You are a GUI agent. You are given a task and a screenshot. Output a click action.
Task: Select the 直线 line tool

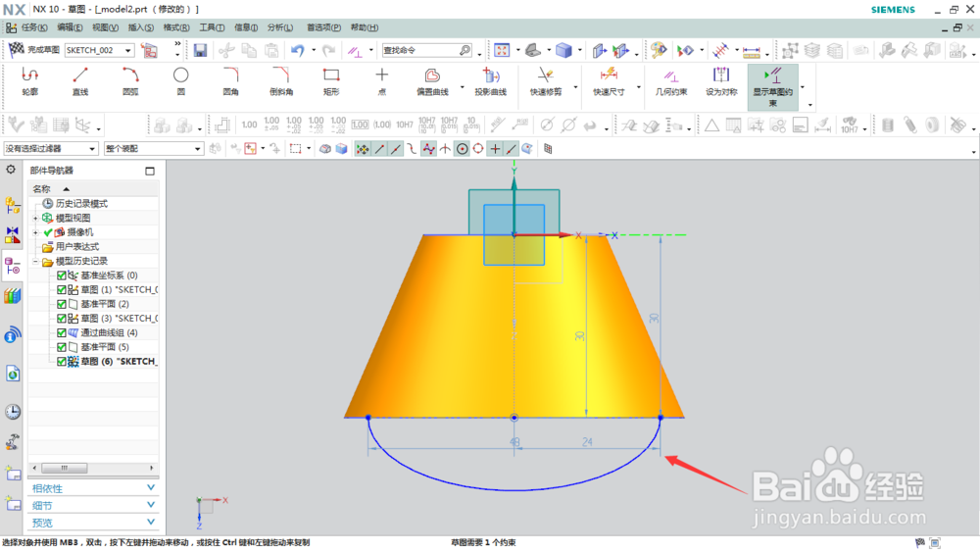point(80,81)
